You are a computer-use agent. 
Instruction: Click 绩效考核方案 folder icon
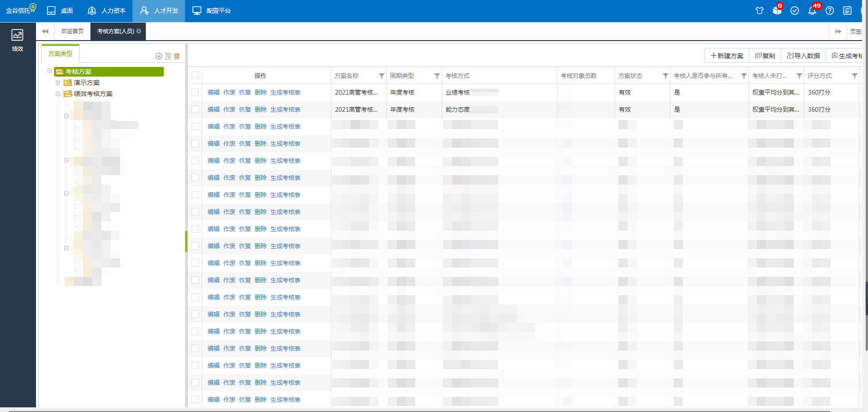(x=68, y=94)
